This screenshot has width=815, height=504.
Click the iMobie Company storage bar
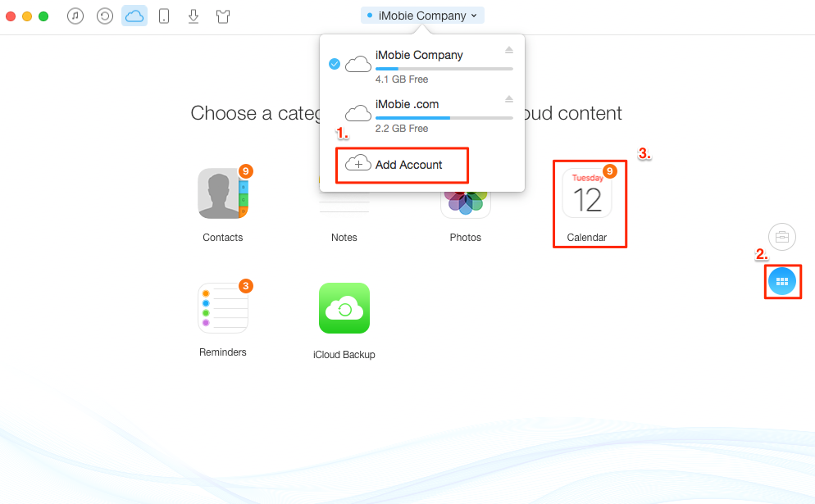[444, 69]
